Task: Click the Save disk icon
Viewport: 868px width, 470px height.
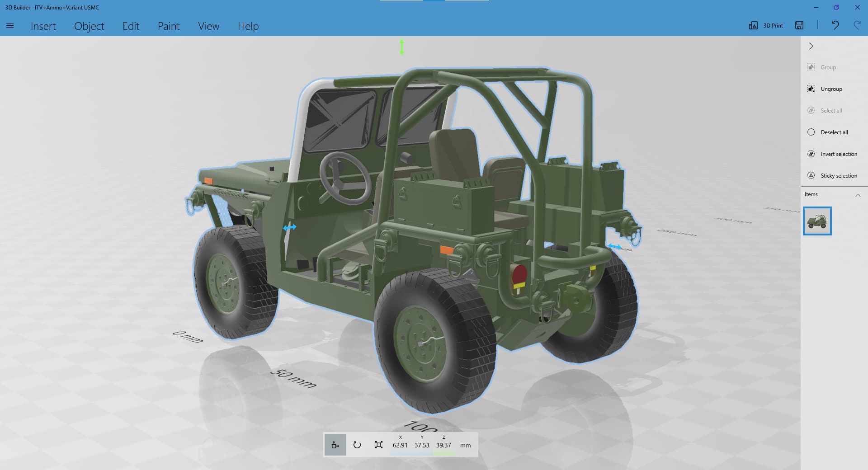Action: (x=799, y=25)
